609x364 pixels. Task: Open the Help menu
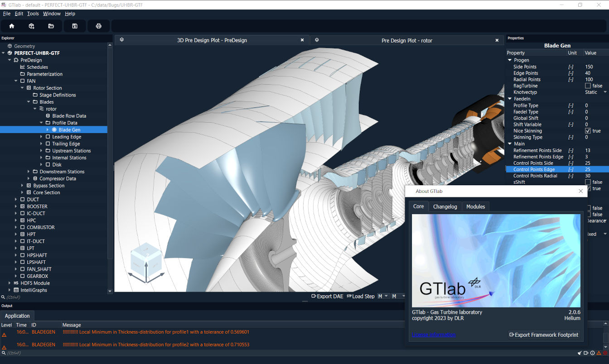70,14
